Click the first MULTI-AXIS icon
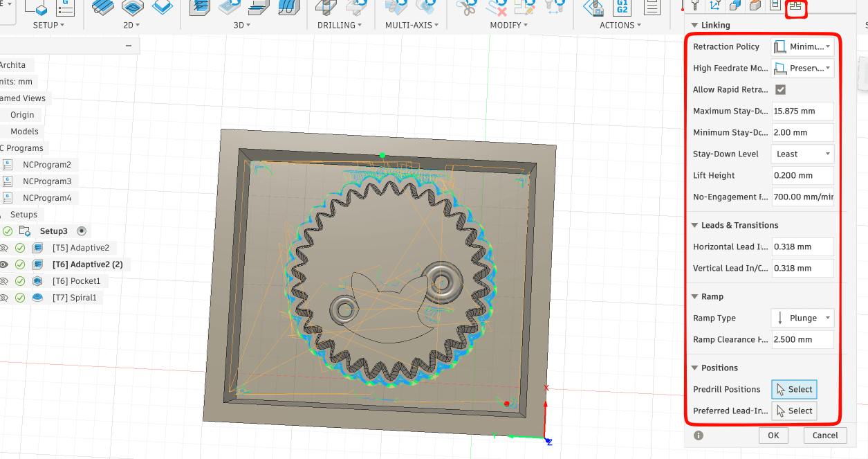The image size is (868, 459). pos(396,7)
